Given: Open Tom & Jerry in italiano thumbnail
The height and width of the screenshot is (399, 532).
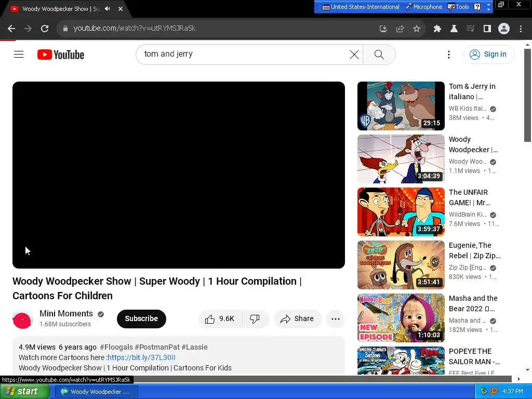Looking at the screenshot, I should pyautogui.click(x=401, y=106).
